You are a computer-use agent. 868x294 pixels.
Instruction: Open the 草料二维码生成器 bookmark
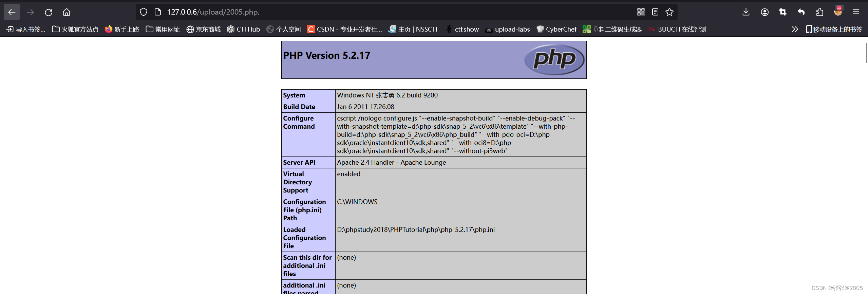coord(612,30)
